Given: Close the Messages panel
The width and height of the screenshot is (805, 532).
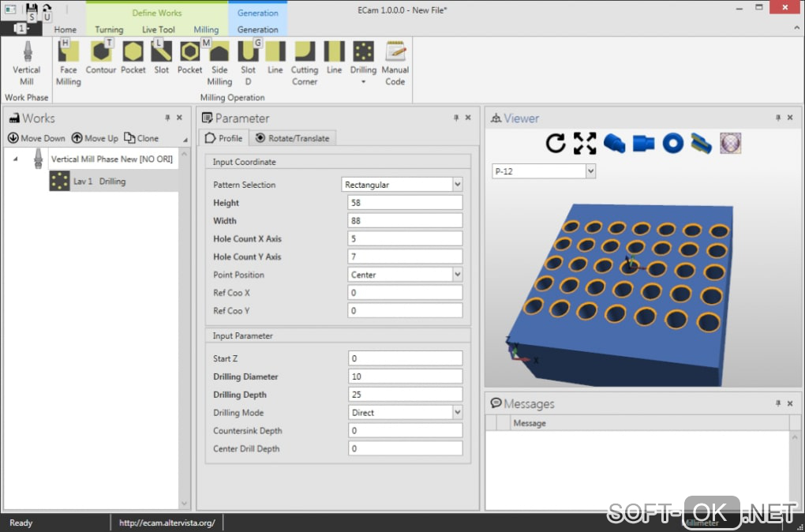Looking at the screenshot, I should [790, 403].
